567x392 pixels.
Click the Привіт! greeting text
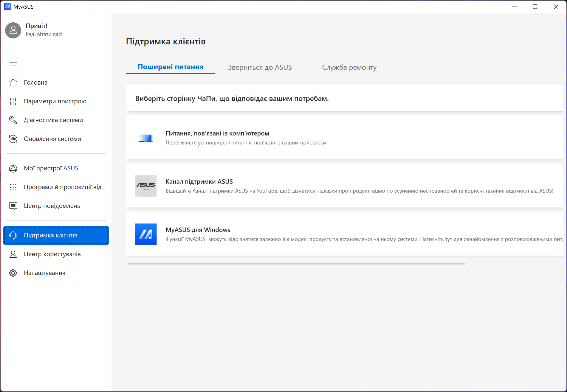click(36, 26)
